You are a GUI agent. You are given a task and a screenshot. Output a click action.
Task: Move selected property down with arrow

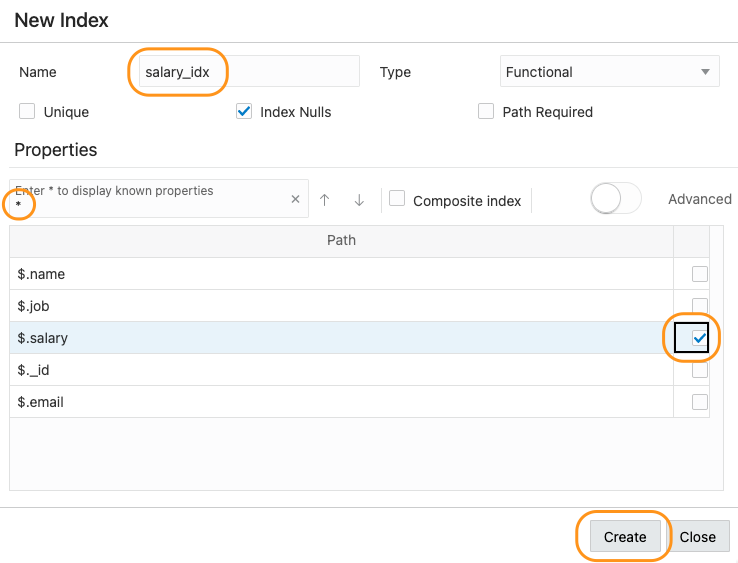pyautogui.click(x=359, y=200)
